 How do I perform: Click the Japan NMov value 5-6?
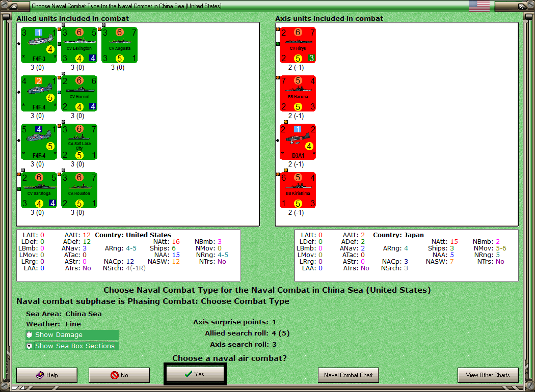tap(501, 248)
